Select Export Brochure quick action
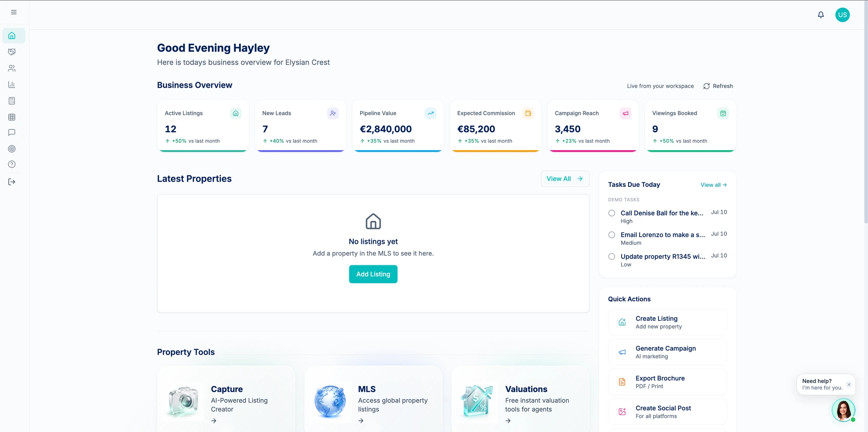 pyautogui.click(x=667, y=382)
